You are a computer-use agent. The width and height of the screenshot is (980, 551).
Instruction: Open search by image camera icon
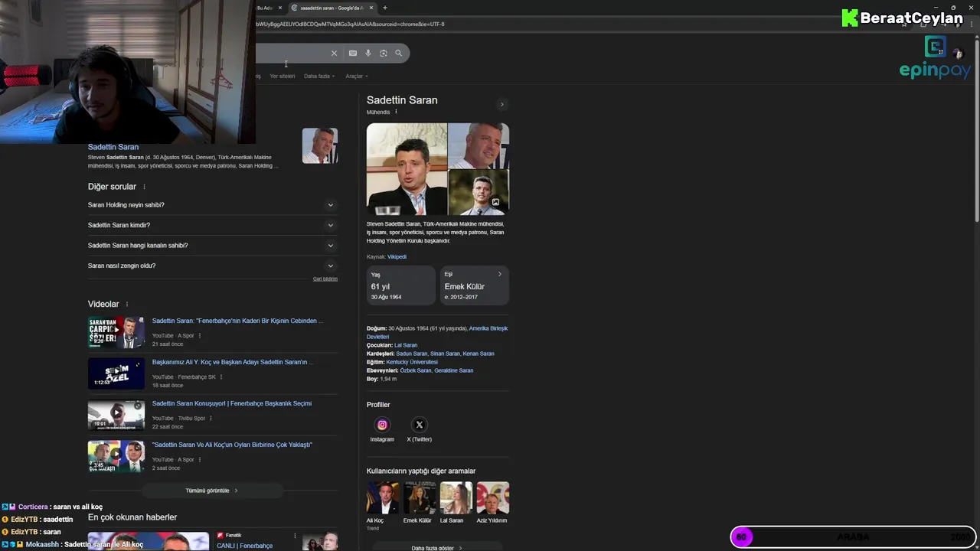[384, 53]
